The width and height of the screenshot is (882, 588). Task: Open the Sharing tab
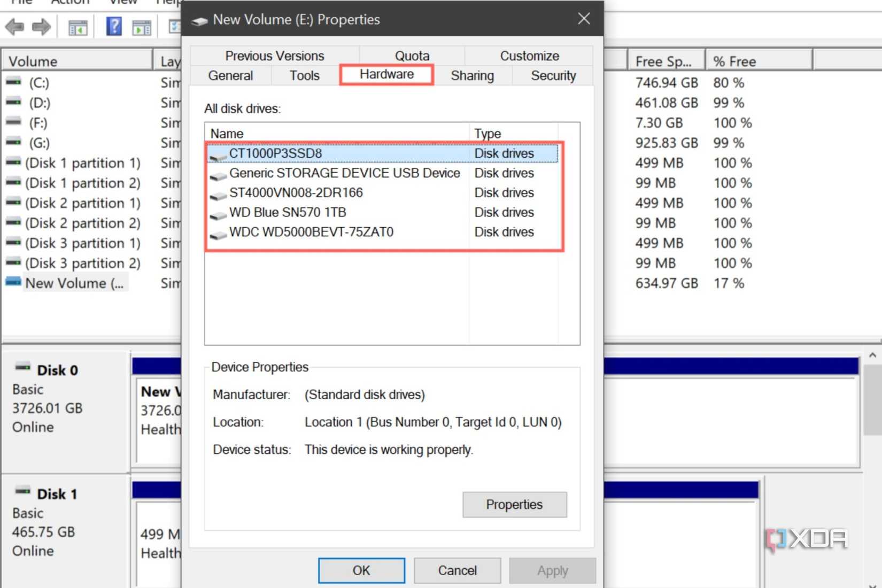[x=472, y=75]
